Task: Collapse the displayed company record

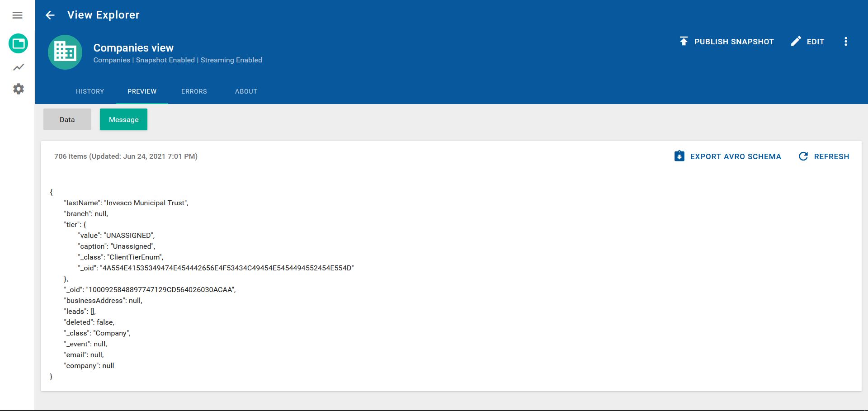Action: [x=51, y=192]
